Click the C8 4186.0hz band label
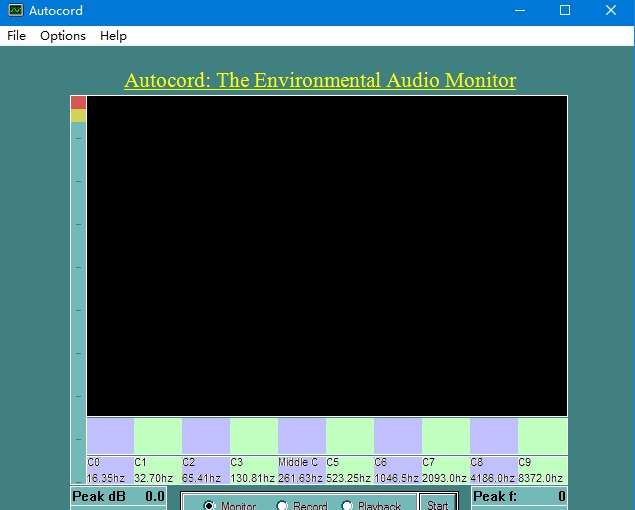635x510 pixels. pos(494,470)
